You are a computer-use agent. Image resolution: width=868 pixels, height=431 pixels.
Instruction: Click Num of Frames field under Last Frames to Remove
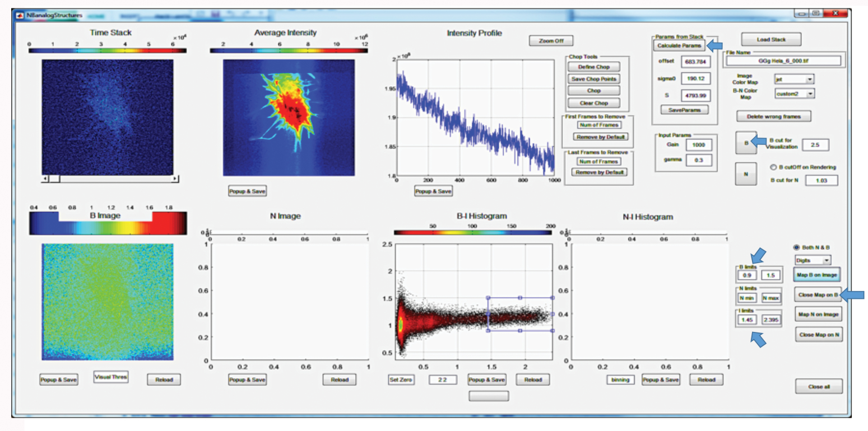(598, 161)
